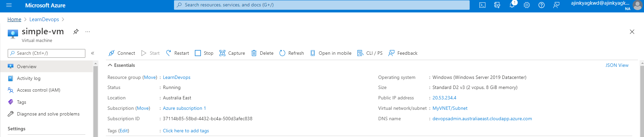Image resolution: width=644 pixels, height=137 pixels.
Task: Open the portal hamburger menu
Action: pyautogui.click(x=9, y=5)
